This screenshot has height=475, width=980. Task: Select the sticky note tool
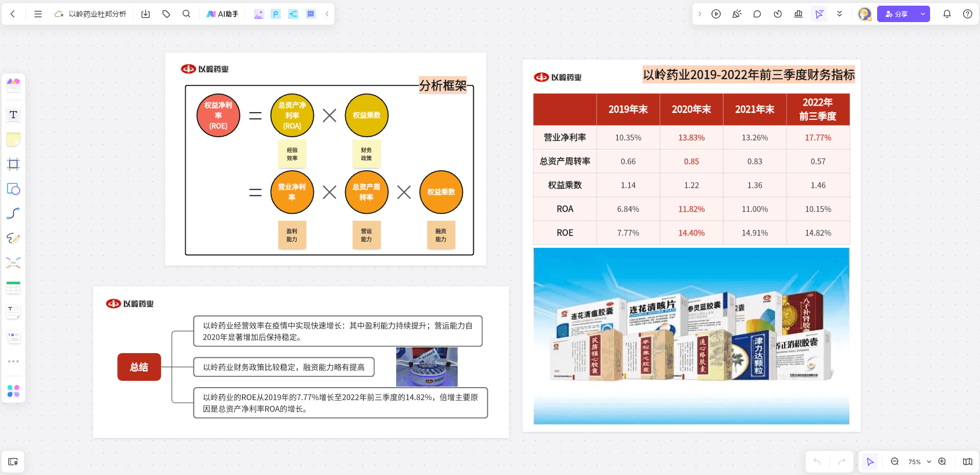[x=13, y=139]
